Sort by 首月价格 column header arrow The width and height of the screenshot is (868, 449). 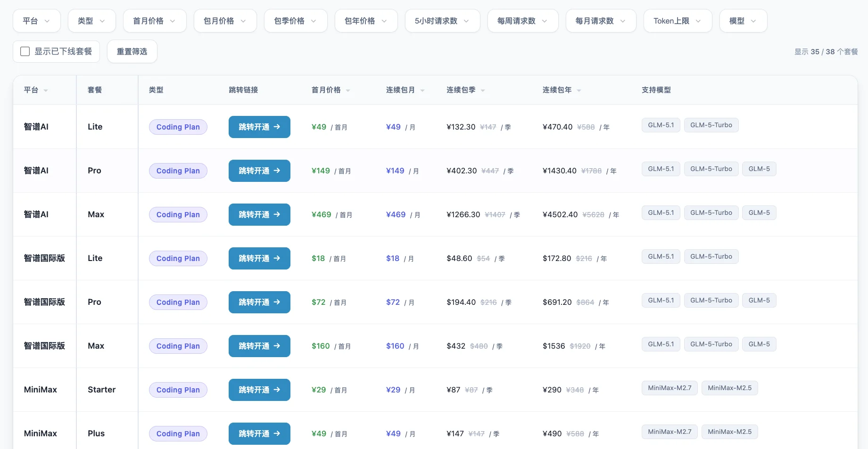click(x=348, y=90)
